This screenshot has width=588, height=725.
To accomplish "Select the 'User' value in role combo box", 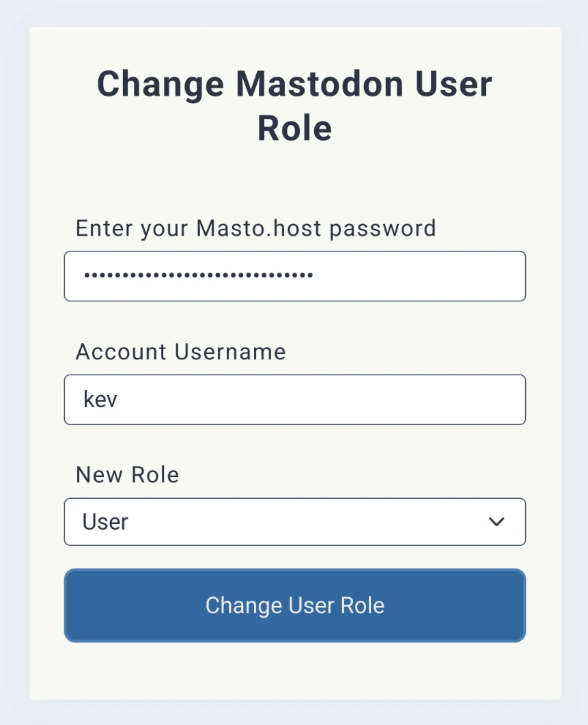I will pyautogui.click(x=105, y=522).
